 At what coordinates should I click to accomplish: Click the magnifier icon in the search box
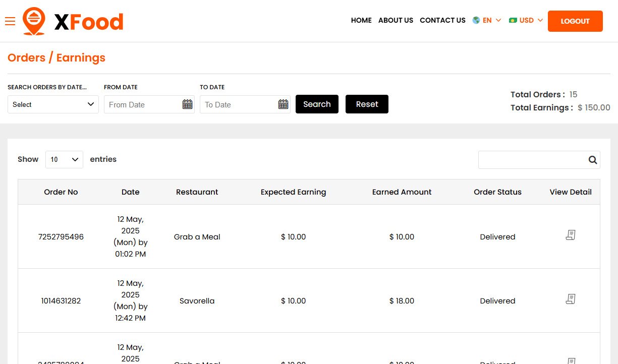(x=592, y=159)
